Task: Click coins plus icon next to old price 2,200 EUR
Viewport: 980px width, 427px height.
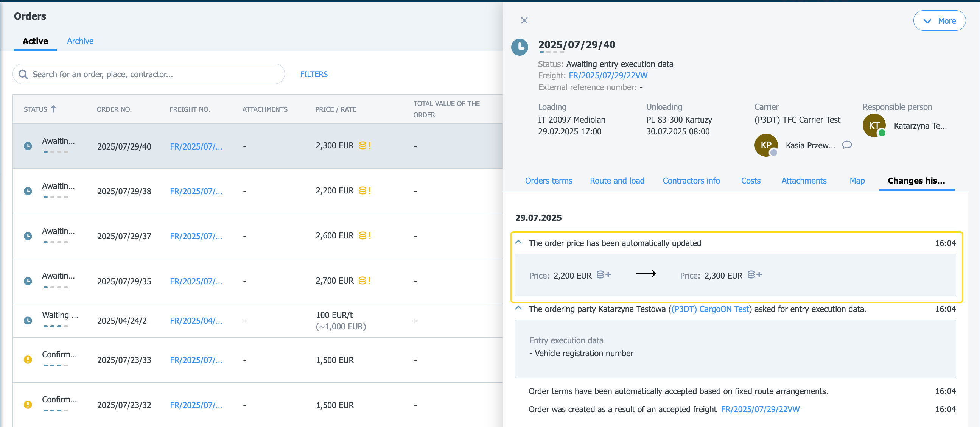Action: pyautogui.click(x=604, y=274)
